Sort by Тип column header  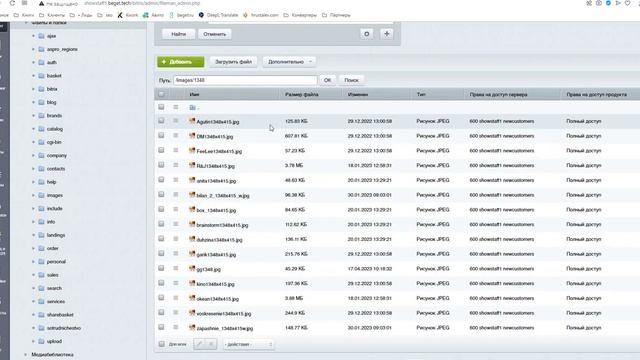click(x=421, y=94)
